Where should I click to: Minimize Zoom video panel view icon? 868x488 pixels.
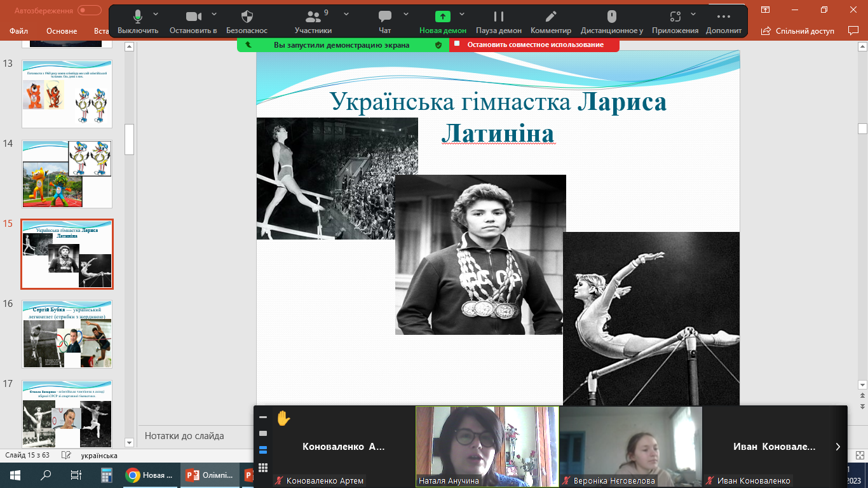click(263, 417)
